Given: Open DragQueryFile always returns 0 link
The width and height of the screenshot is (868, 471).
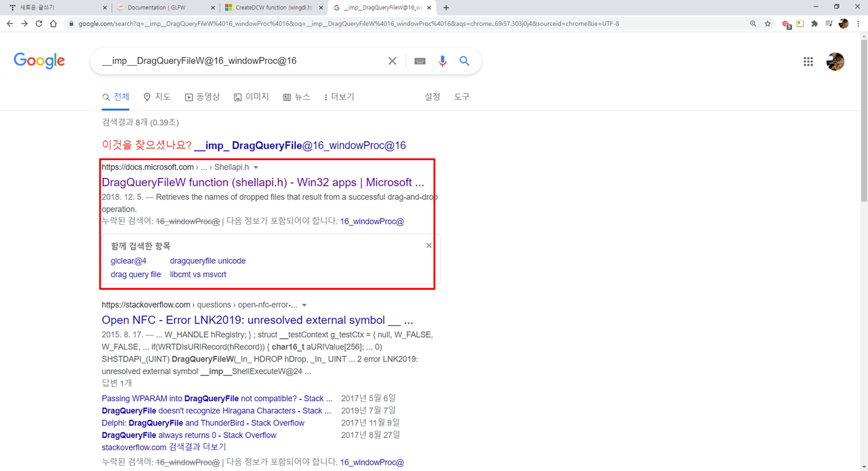Looking at the screenshot, I should (189, 435).
